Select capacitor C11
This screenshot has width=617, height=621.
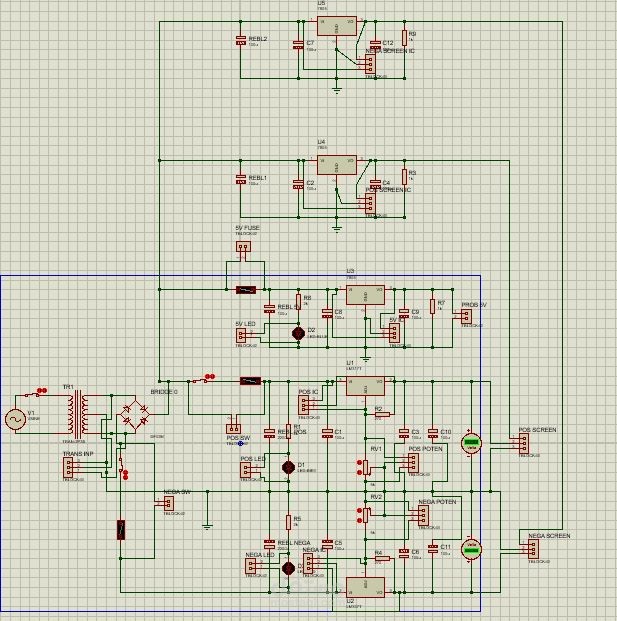[433, 549]
